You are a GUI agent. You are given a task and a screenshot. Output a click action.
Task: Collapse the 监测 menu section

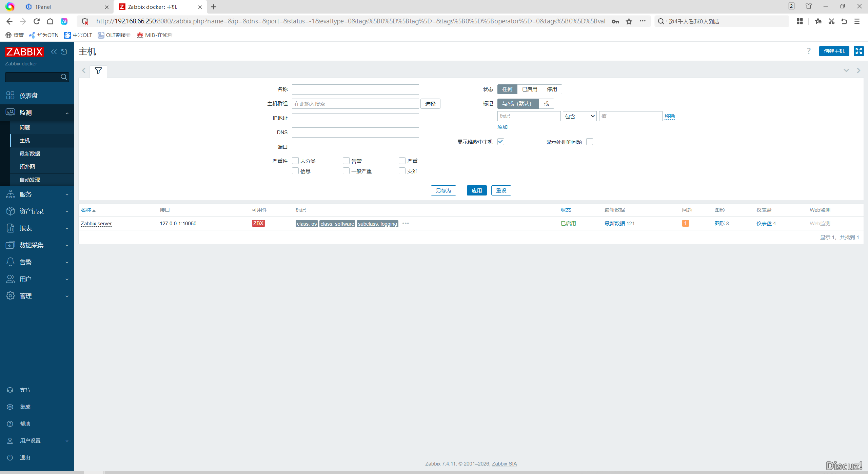(x=37, y=112)
